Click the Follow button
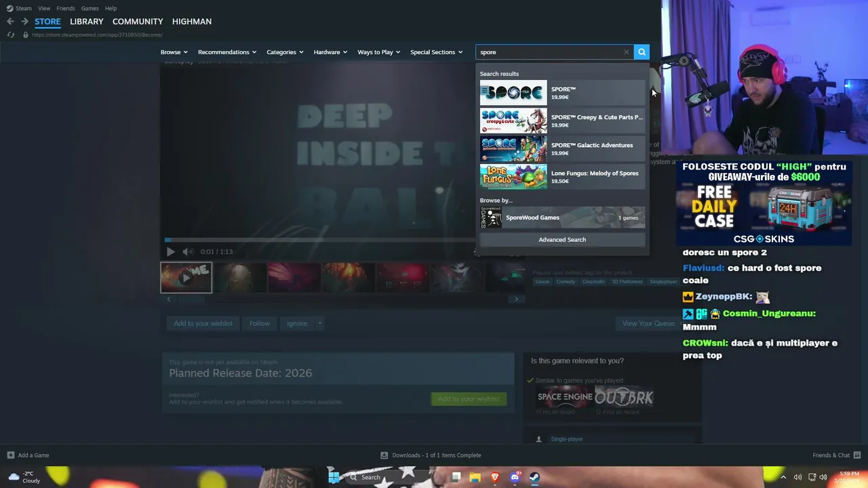The image size is (868, 488). 259,323
